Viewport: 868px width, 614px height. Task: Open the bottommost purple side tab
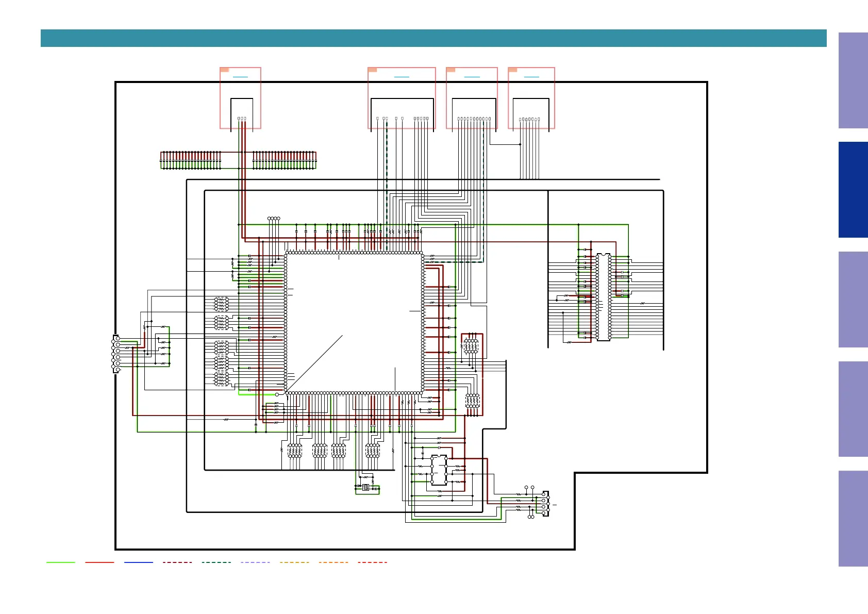(853, 519)
